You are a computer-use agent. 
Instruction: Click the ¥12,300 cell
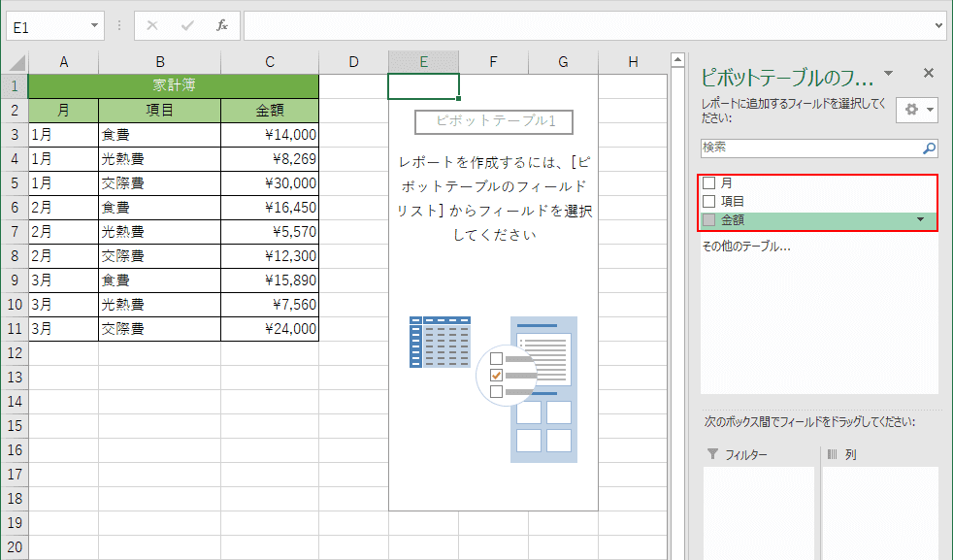tap(270, 256)
